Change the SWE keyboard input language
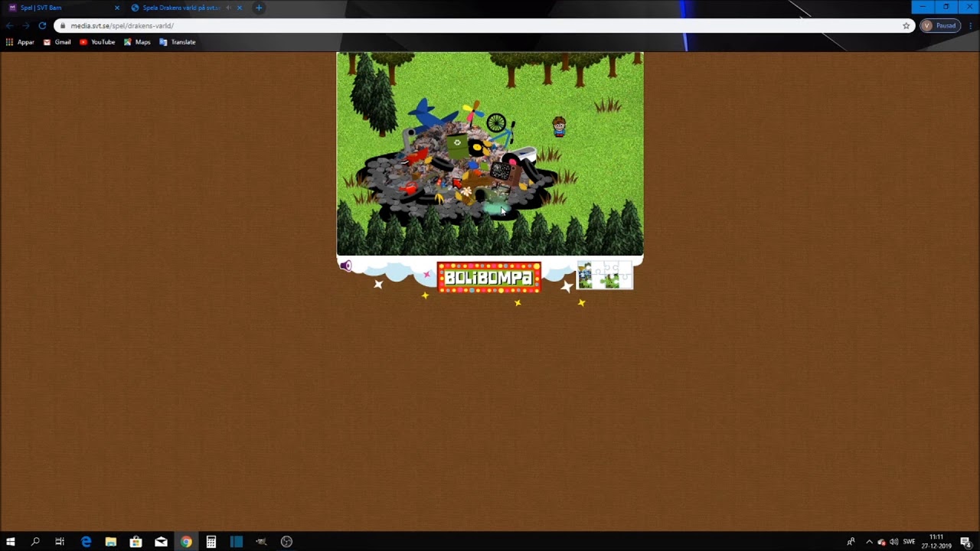The width and height of the screenshot is (980, 551). click(x=910, y=542)
